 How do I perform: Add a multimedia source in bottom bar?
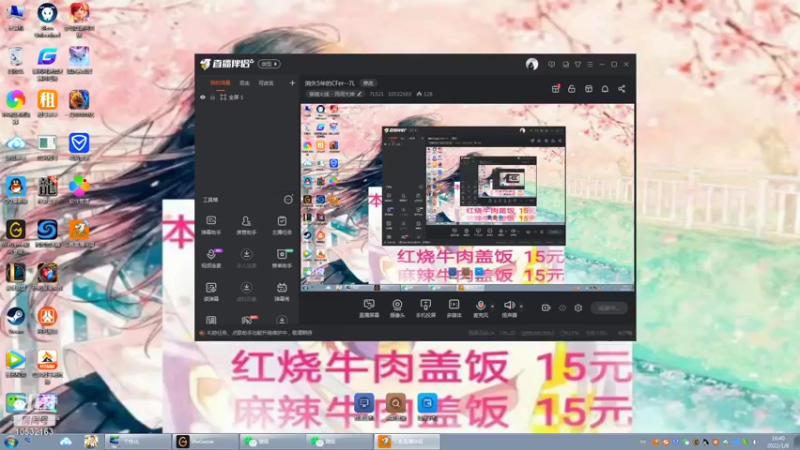point(454,309)
